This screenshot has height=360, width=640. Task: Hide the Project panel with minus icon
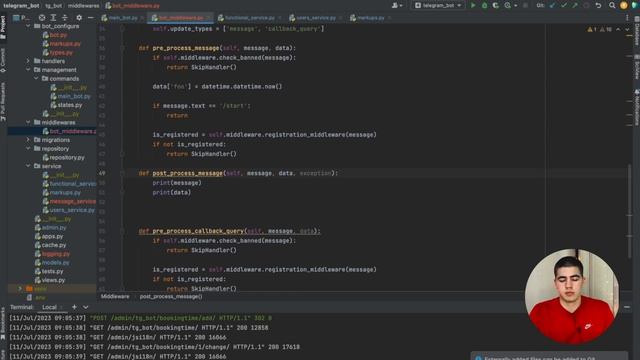click(90, 18)
